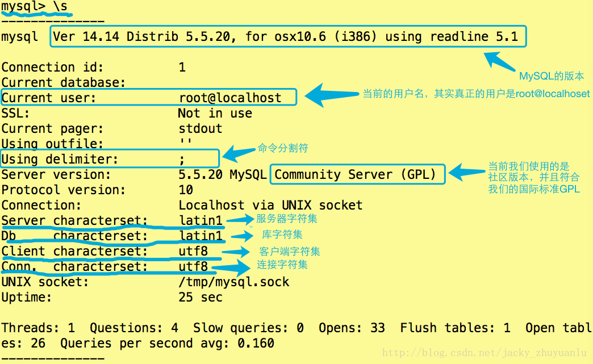Select the boxed Community Server (GPL) text
Viewport: 593px width, 364px height.
355,174
